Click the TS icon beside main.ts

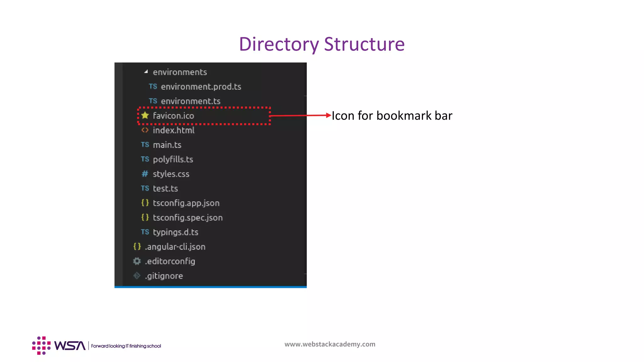(145, 145)
